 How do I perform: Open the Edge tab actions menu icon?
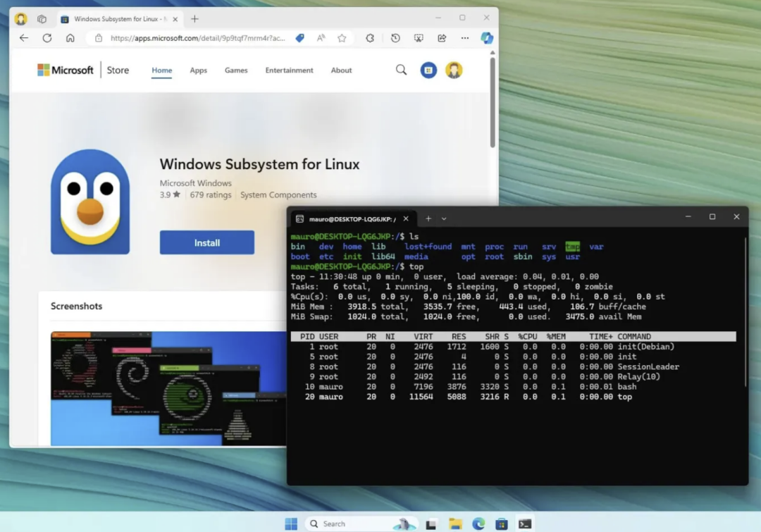pos(42,19)
